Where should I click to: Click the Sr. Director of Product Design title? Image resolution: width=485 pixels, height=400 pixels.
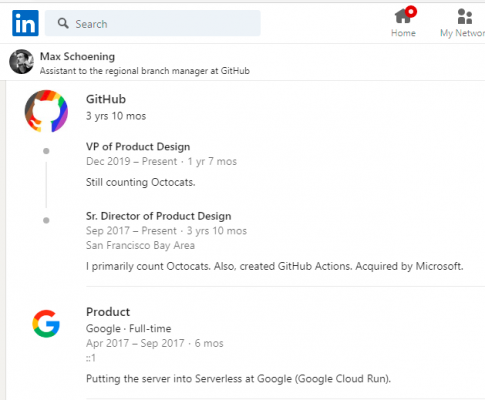click(159, 216)
